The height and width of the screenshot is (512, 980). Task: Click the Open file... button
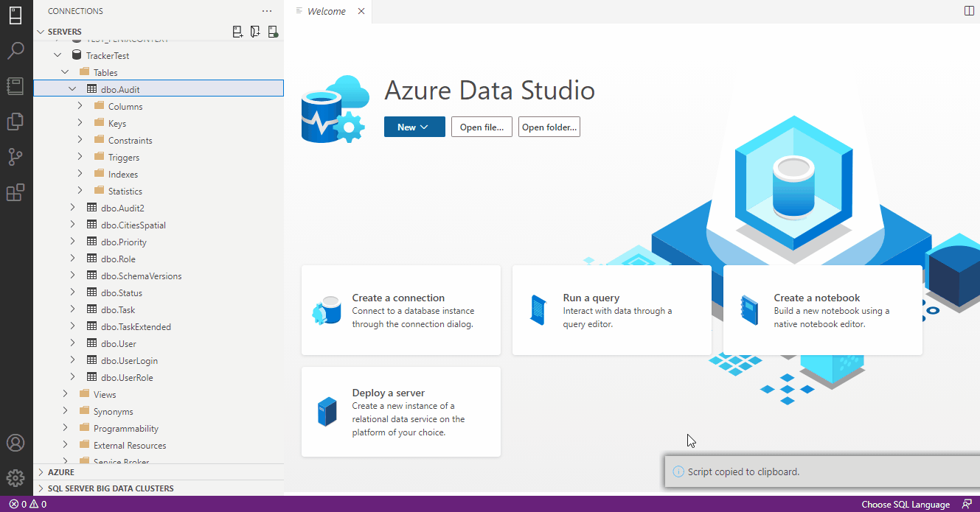coord(482,127)
